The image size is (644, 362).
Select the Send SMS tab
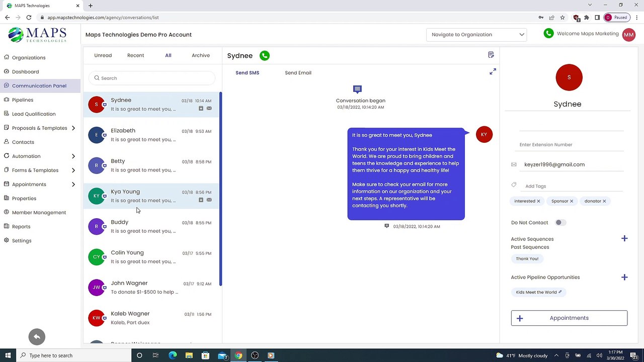click(247, 73)
